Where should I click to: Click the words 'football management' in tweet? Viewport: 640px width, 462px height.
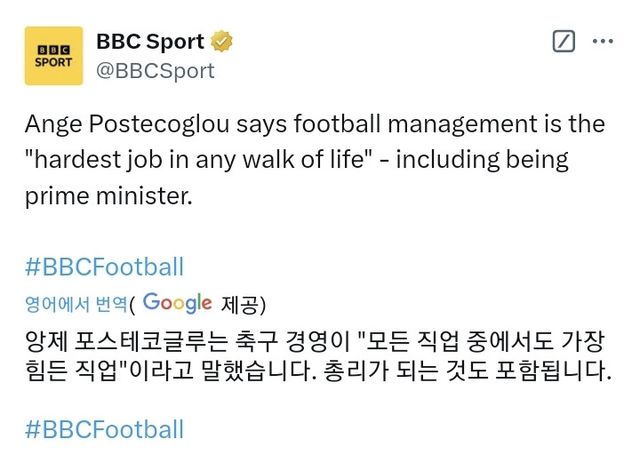pos(379,124)
